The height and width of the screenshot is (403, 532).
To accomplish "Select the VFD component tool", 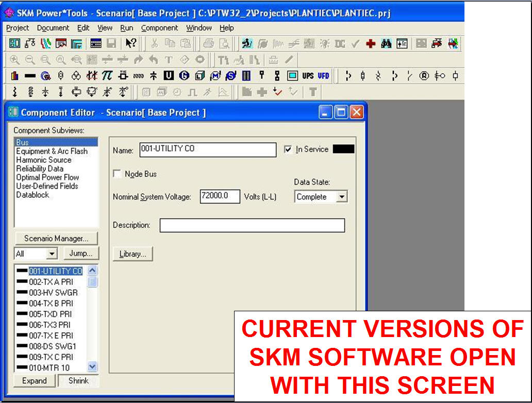I will click(323, 76).
